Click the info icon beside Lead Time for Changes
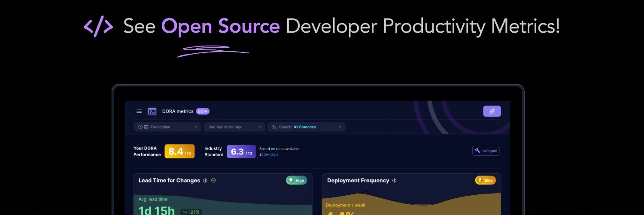Viewport: 644px width, 215px height. tap(205, 181)
